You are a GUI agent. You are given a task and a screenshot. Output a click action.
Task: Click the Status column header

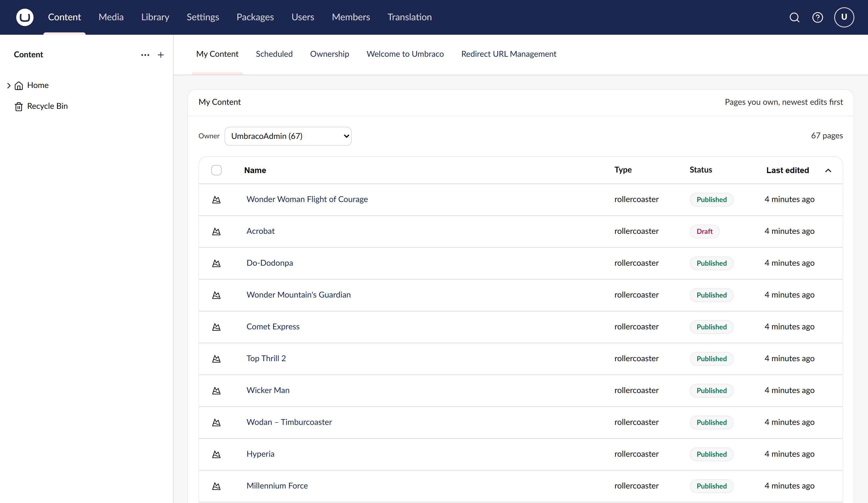(700, 170)
